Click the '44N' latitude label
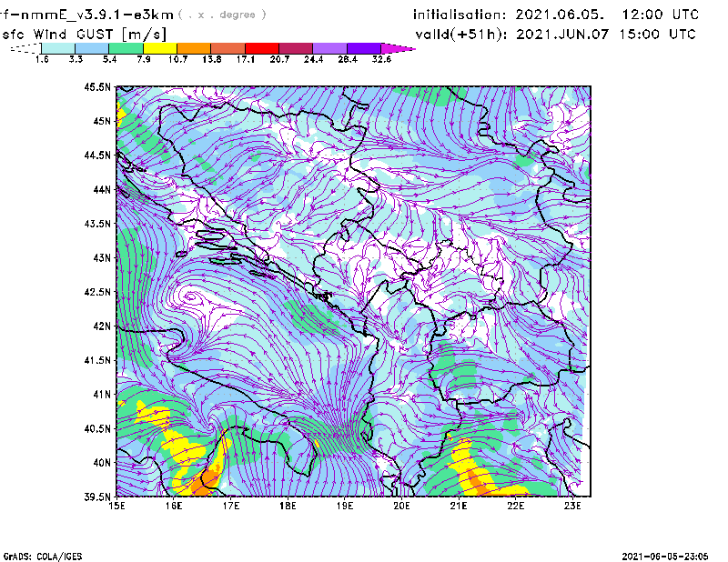The height and width of the screenshot is (562, 728). (x=102, y=189)
